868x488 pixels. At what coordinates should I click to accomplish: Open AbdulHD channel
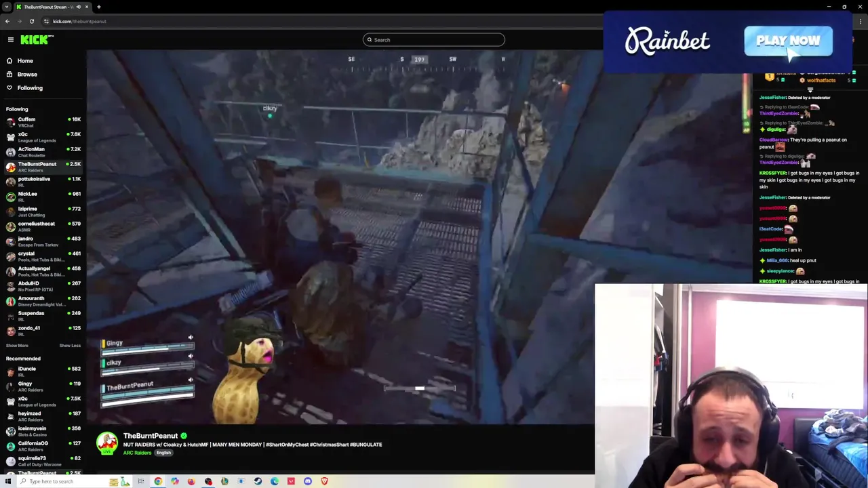43,287
